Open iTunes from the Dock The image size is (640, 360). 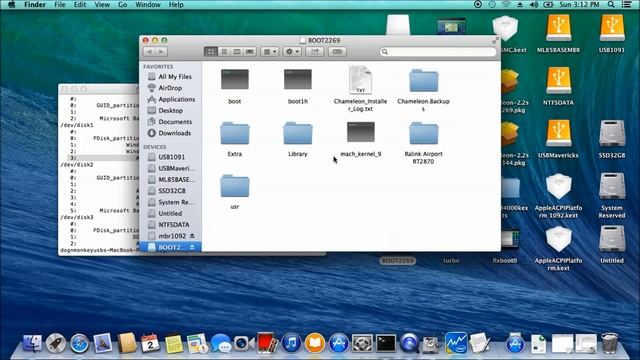pos(291,343)
